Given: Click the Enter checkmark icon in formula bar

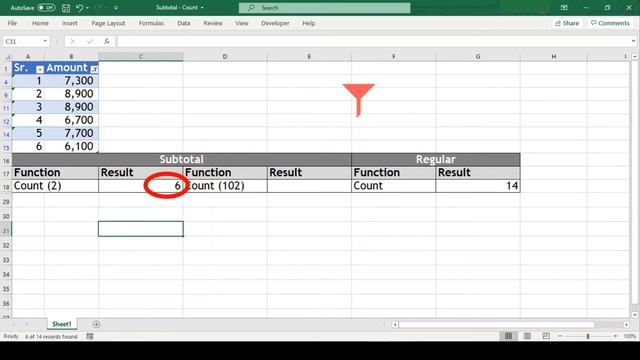Looking at the screenshot, I should click(90, 41).
